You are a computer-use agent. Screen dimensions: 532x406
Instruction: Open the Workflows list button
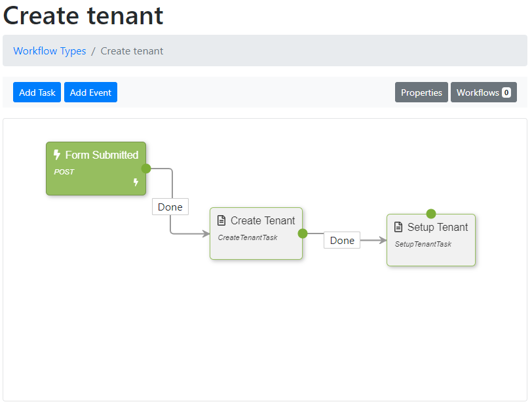pos(484,92)
